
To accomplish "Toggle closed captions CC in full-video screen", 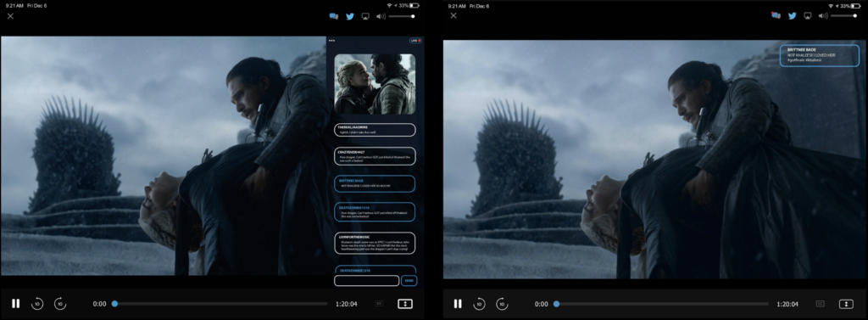I will [821, 304].
